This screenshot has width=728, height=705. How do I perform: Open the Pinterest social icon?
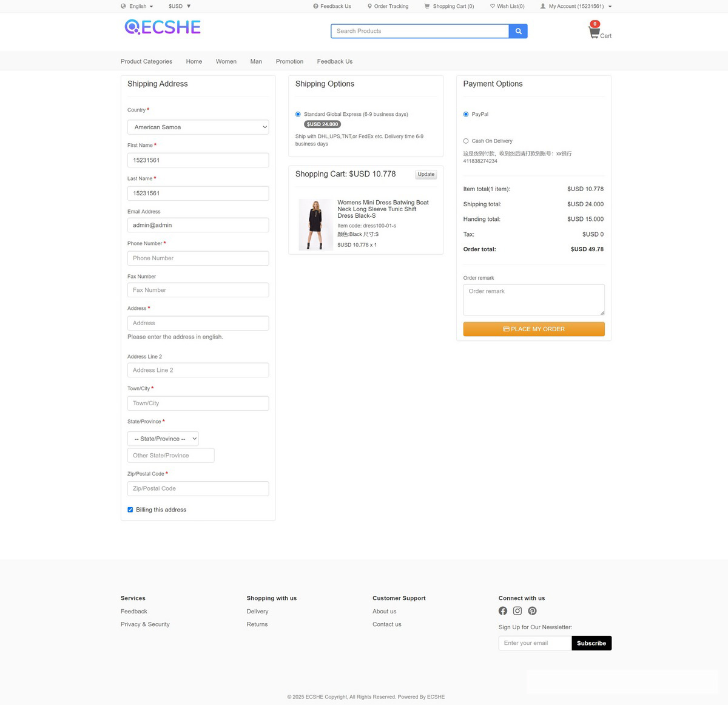click(532, 611)
